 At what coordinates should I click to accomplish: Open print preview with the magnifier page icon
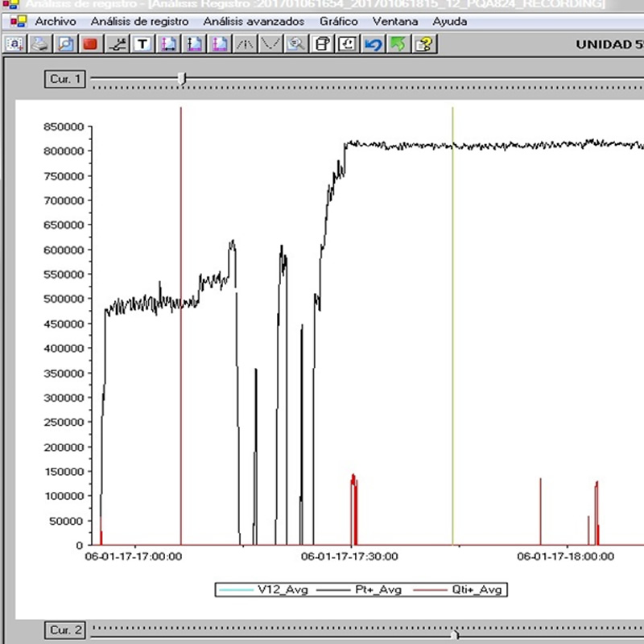(65, 44)
